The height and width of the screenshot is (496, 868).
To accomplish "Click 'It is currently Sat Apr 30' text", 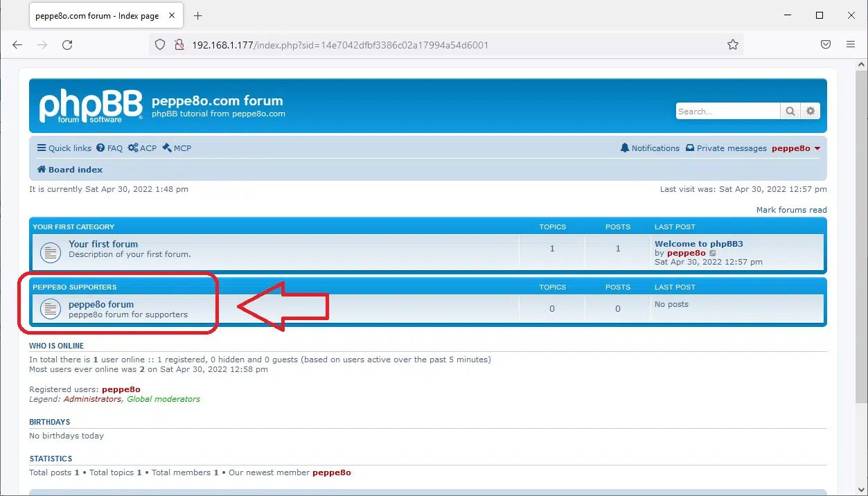I will [x=109, y=189].
